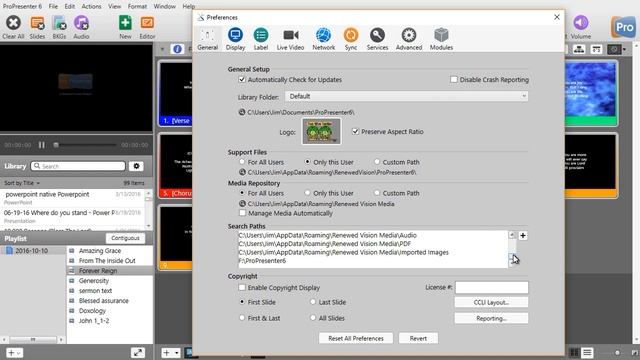Open the Editor toolbar icon
Screen dimensions: 640x360
147,23
